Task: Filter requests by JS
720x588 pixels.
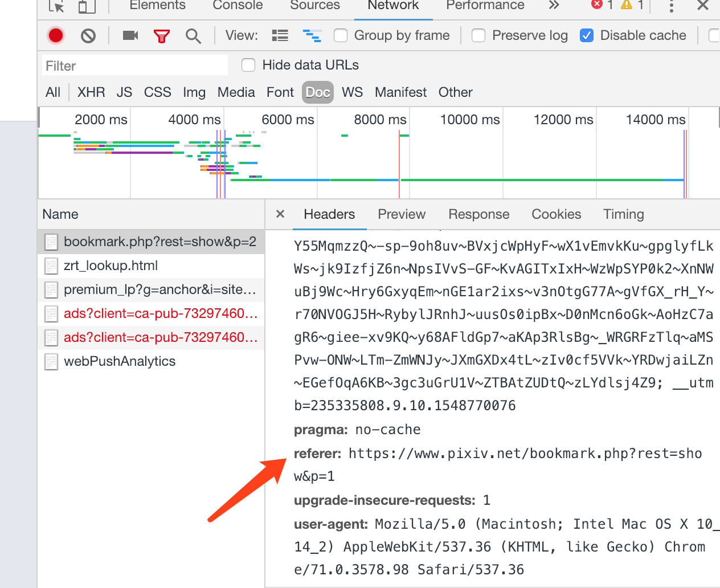Action: pyautogui.click(x=124, y=92)
